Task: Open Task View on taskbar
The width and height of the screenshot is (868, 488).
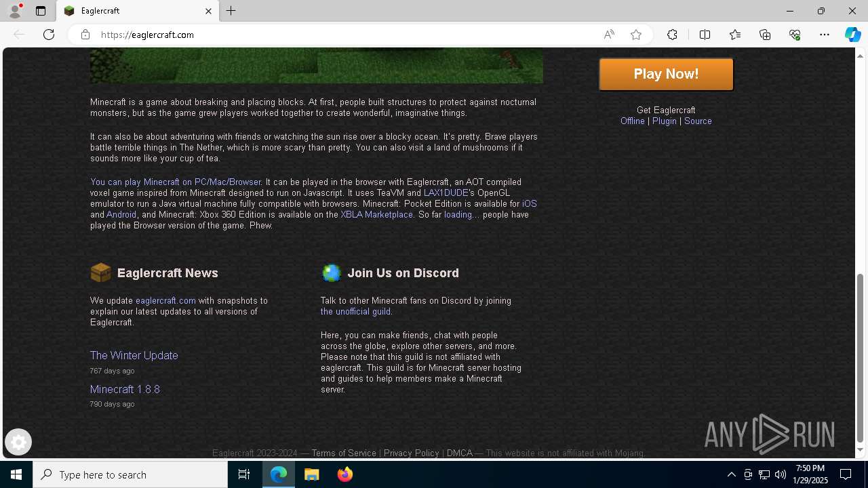Action: coord(244,474)
